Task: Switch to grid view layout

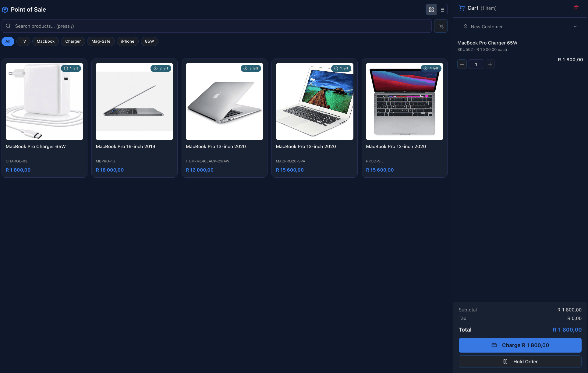Action: (x=431, y=10)
